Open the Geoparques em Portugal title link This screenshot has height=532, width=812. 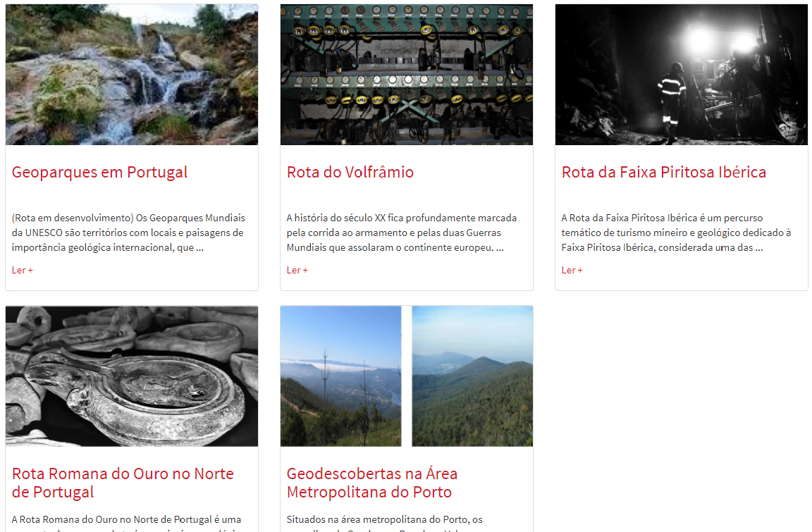coord(99,173)
